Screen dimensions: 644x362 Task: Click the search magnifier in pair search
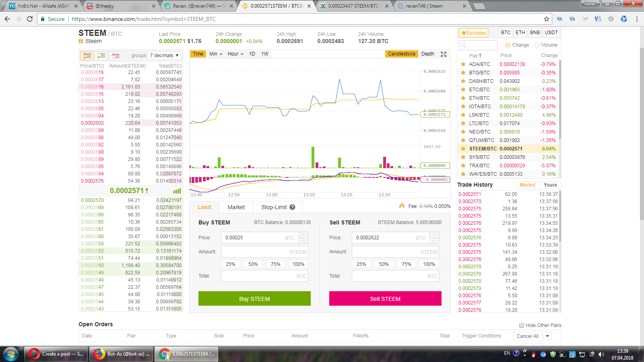464,45
